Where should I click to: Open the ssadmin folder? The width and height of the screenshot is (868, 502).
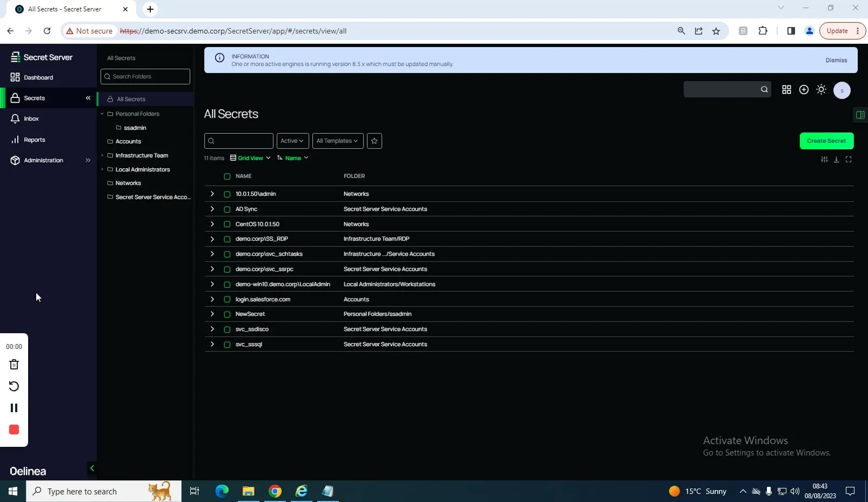135,128
